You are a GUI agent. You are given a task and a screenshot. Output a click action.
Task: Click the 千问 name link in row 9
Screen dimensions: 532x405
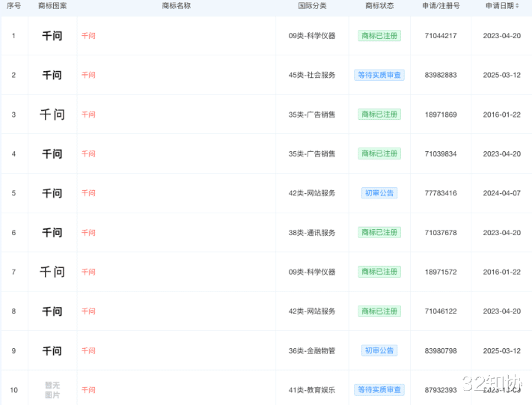click(x=88, y=350)
